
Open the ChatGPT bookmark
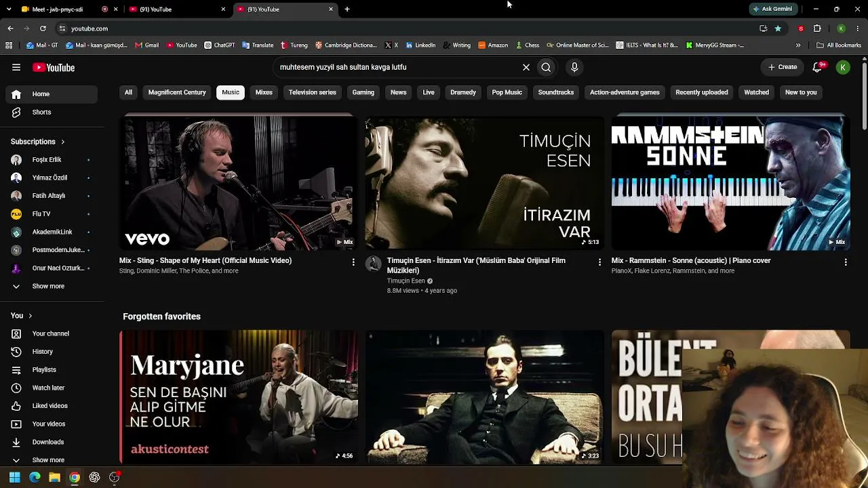coord(220,45)
